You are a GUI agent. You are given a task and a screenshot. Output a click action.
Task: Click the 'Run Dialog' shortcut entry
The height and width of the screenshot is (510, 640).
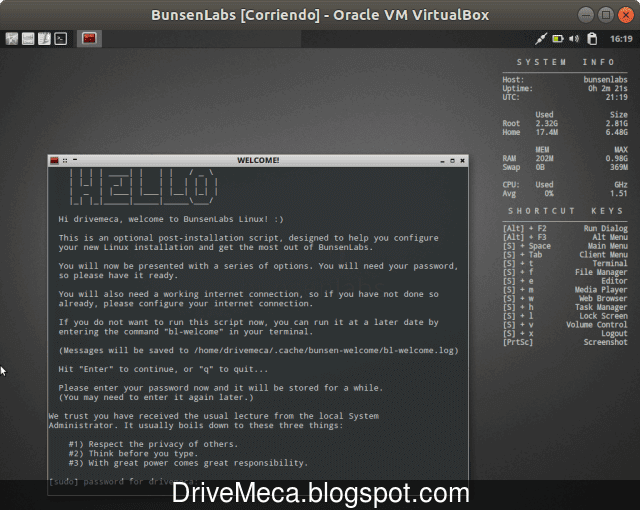pyautogui.click(x=605, y=228)
